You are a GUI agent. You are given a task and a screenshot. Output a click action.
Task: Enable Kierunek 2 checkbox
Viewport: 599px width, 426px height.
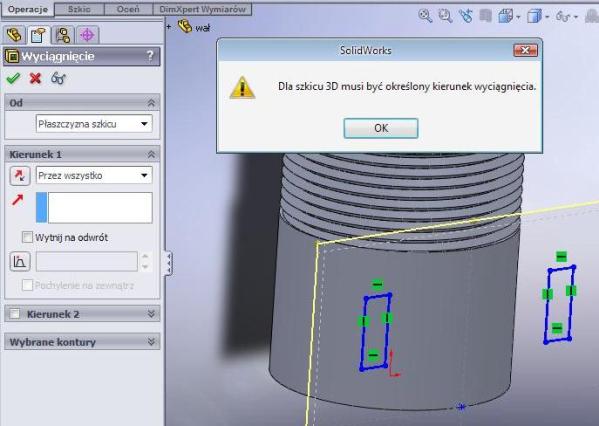point(15,314)
